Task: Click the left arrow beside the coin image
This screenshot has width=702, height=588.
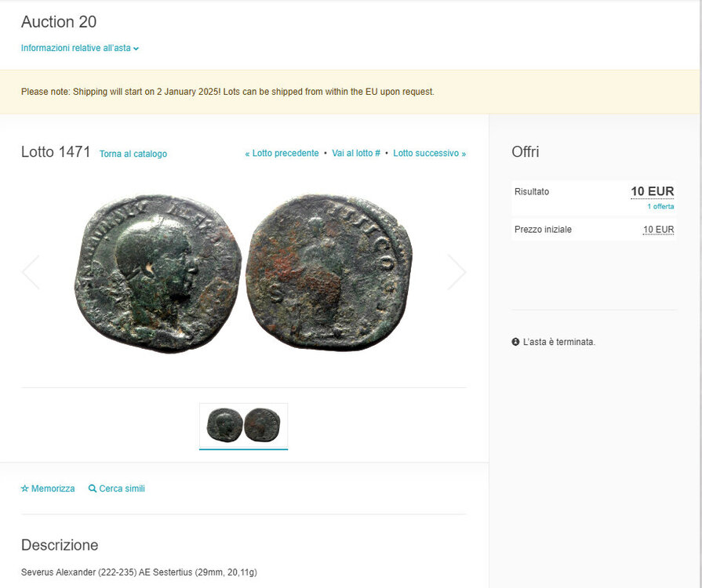Action: (x=31, y=272)
